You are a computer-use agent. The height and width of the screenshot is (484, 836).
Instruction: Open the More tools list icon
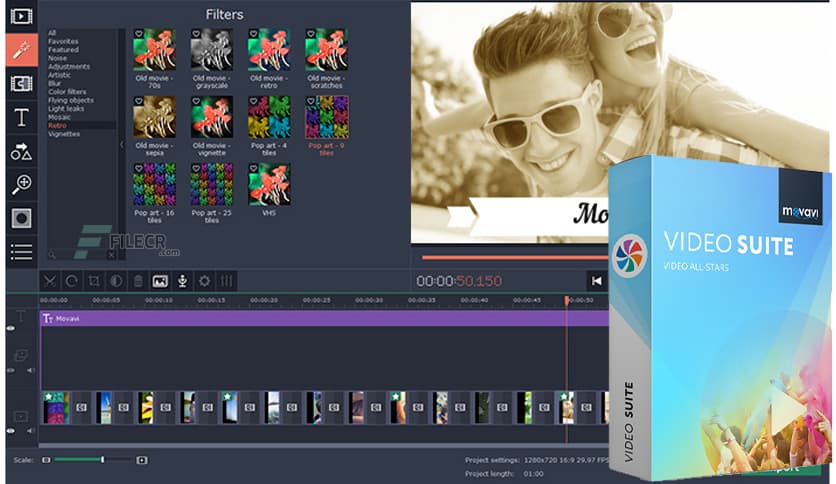pyautogui.click(x=21, y=252)
